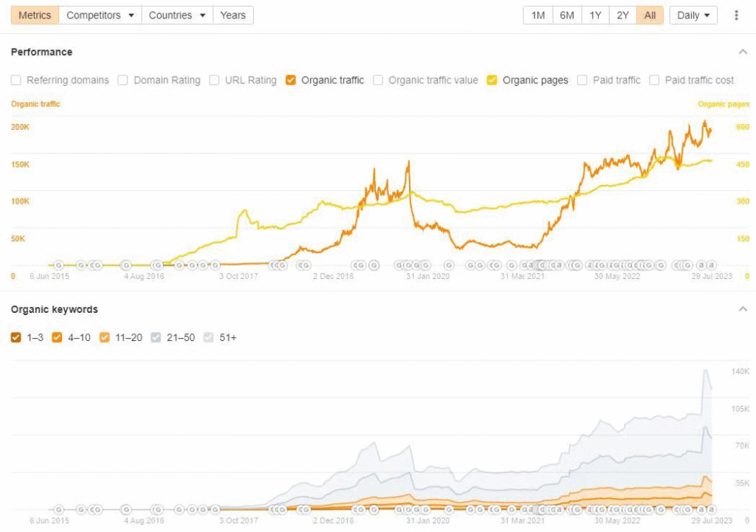Expand the Competitors dropdown

coord(100,15)
